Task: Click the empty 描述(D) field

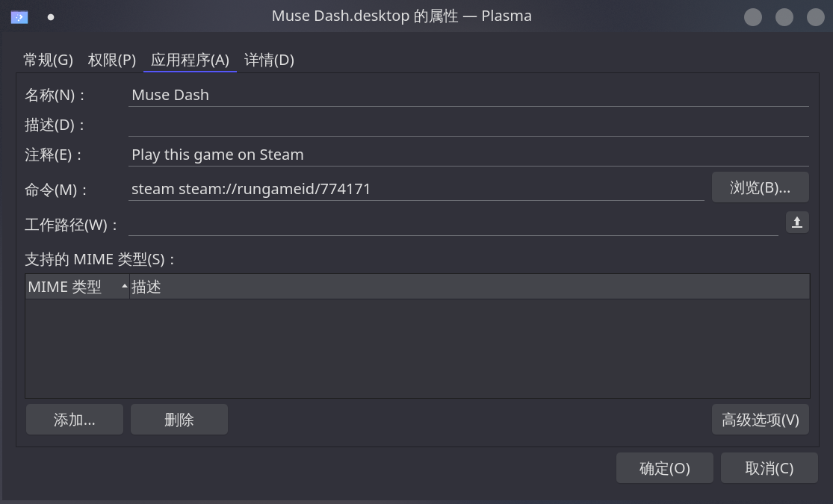Action: 374,125
